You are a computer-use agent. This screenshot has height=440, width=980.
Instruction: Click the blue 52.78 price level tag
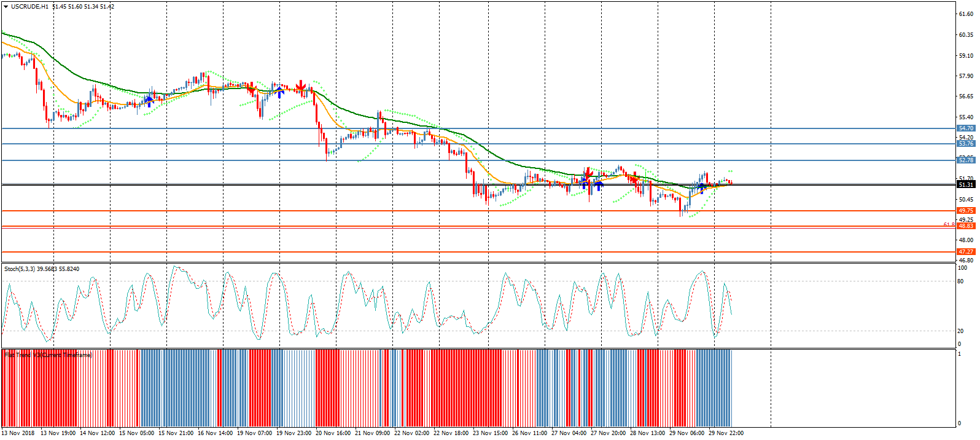pyautogui.click(x=966, y=160)
